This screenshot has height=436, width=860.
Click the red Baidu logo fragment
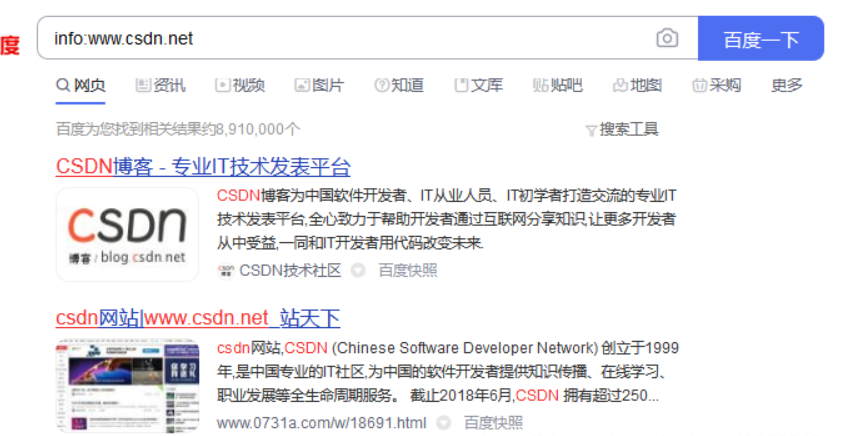[10, 45]
